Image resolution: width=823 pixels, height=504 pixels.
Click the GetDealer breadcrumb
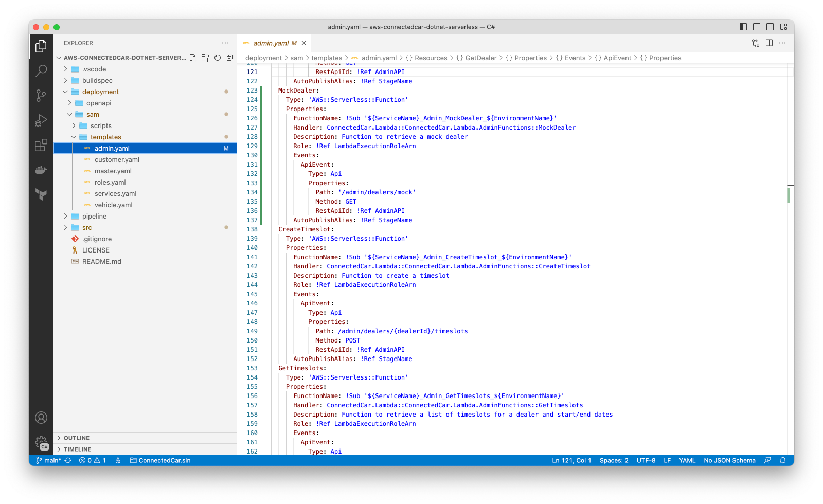(476, 58)
